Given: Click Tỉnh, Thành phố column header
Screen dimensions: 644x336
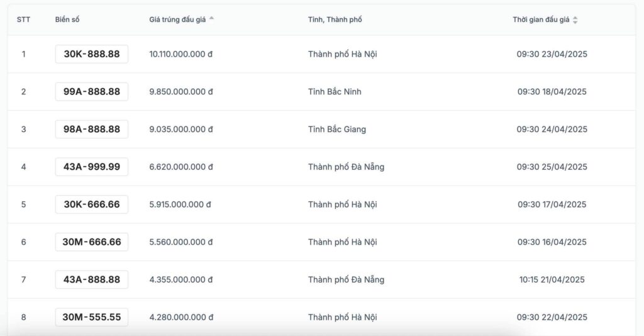Looking at the screenshot, I should [x=335, y=20].
